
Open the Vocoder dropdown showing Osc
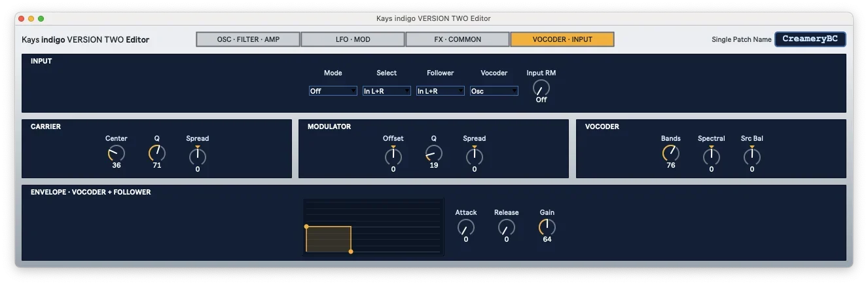[x=494, y=91]
